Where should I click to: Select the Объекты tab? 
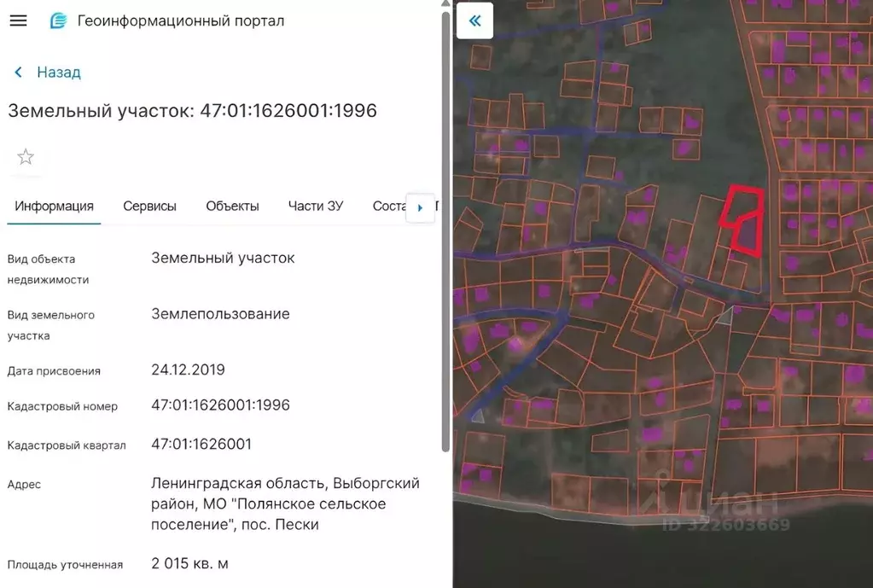pos(232,206)
